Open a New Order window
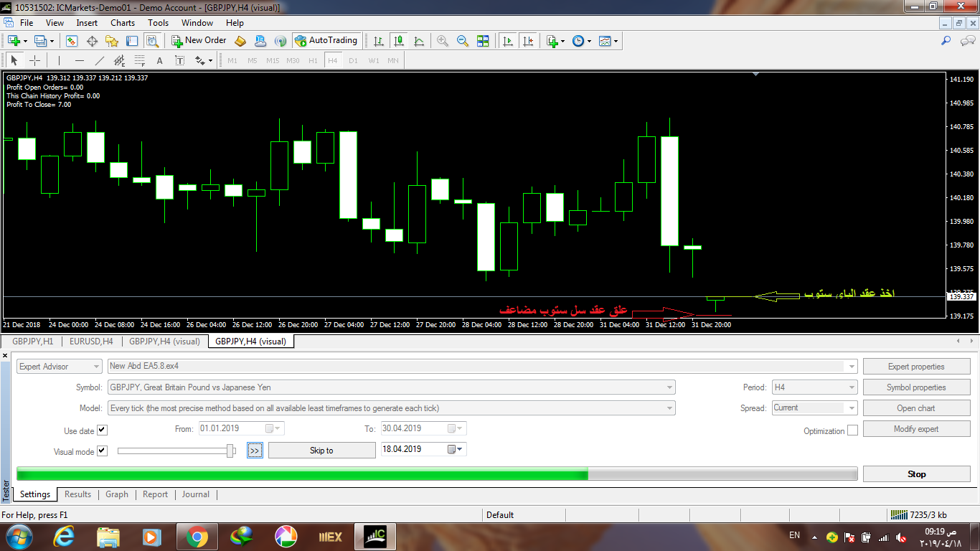This screenshot has height=551, width=980. (x=199, y=41)
